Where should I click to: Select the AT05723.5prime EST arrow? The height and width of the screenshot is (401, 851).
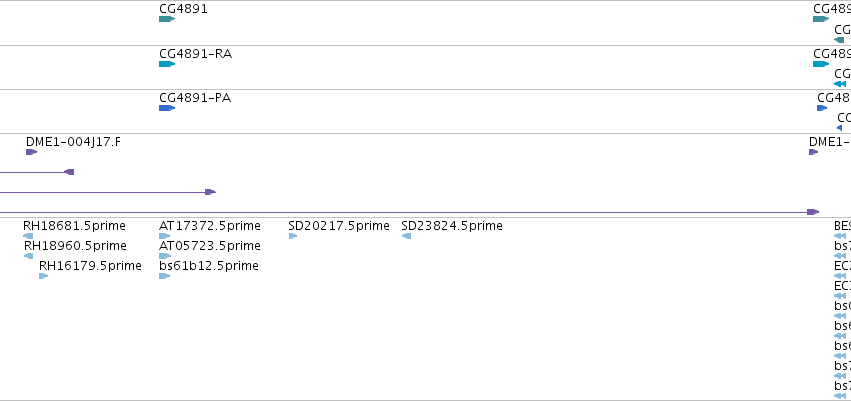point(164,256)
